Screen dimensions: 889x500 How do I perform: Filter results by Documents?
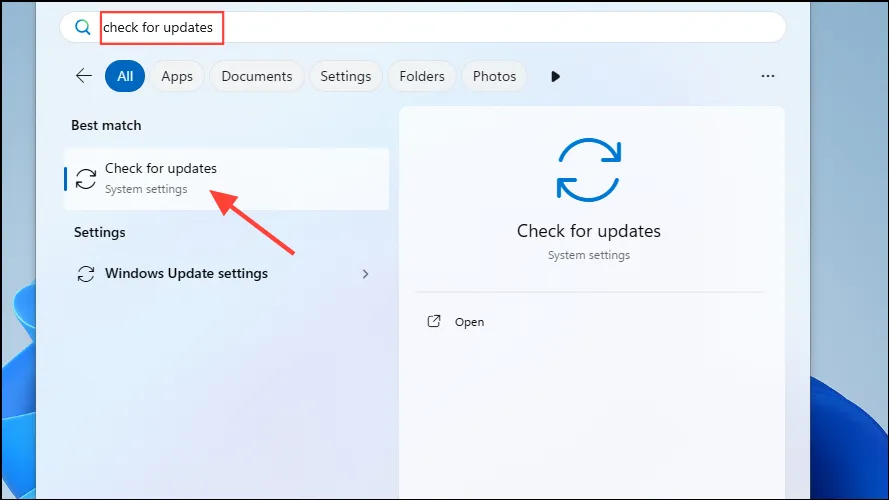click(257, 76)
